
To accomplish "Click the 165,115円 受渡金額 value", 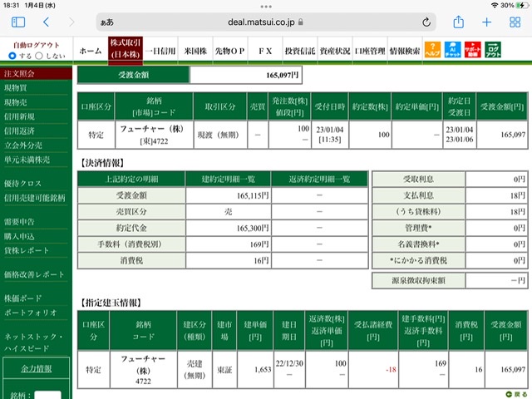I will pyautogui.click(x=253, y=195).
